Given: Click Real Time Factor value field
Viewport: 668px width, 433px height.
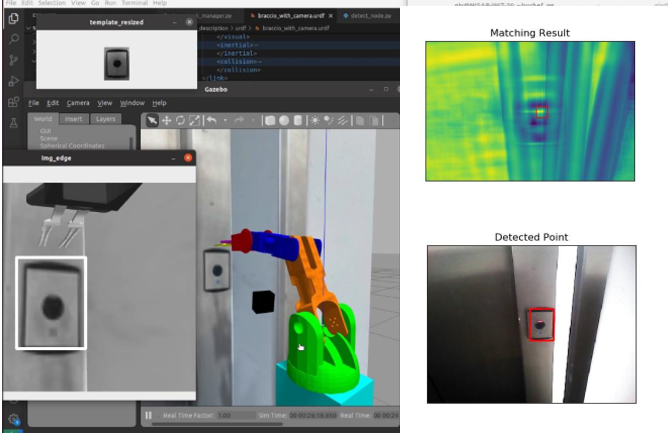Looking at the screenshot, I should click(235, 415).
